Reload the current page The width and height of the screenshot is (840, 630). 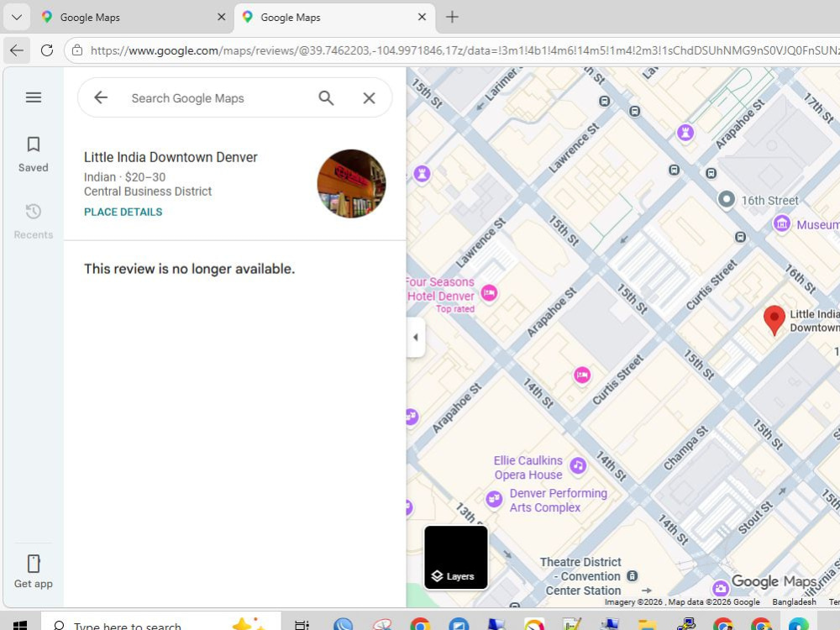[x=47, y=50]
